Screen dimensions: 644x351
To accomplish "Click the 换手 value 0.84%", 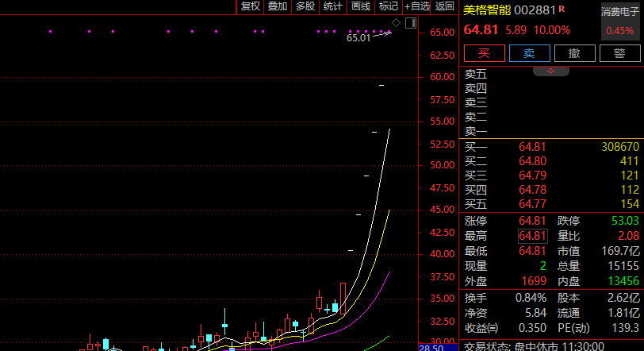I will tap(531, 298).
